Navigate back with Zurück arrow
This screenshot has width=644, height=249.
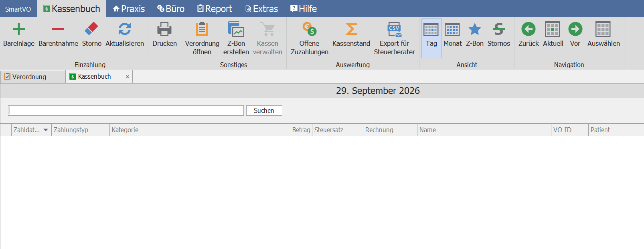(x=529, y=29)
